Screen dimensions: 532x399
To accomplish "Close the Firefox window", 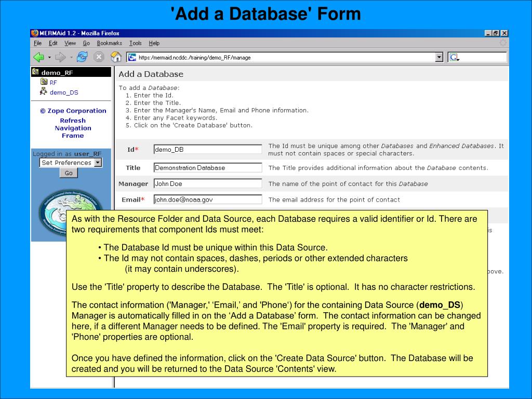I will click(504, 33).
